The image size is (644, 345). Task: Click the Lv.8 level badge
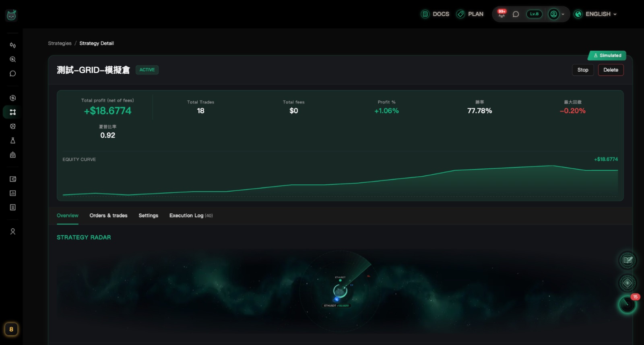click(x=534, y=14)
